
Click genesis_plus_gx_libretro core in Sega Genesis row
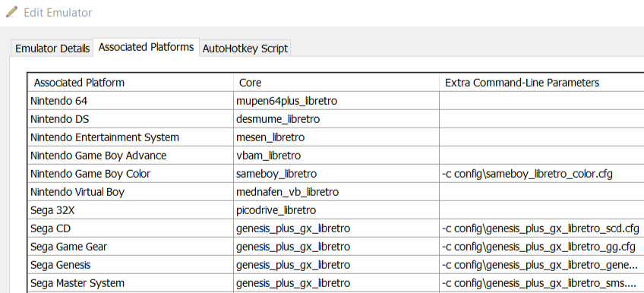click(x=336, y=265)
